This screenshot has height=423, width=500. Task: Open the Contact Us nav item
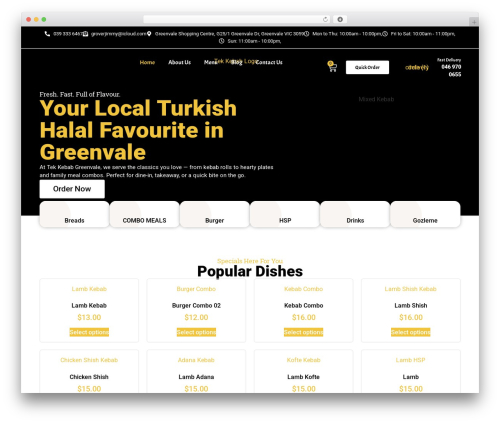click(269, 62)
